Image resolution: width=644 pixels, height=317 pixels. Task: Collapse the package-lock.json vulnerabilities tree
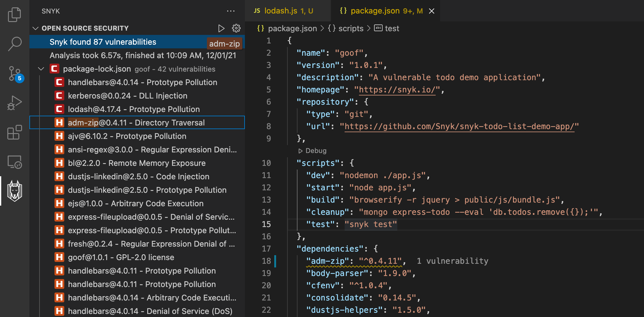pos(41,69)
